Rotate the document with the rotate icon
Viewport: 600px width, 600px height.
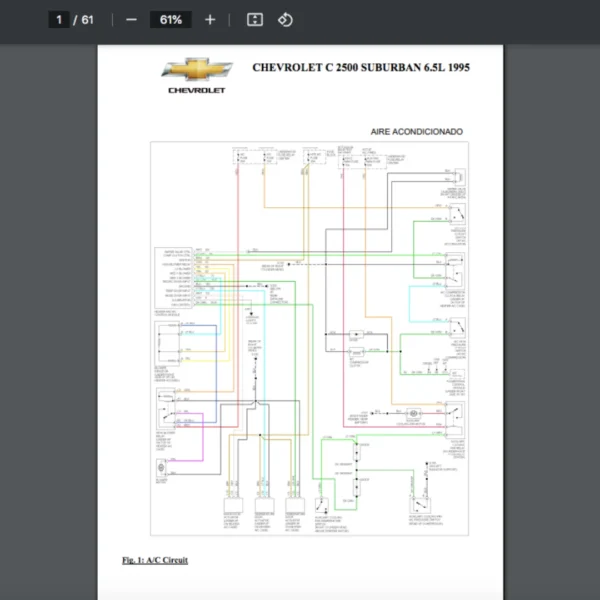(285, 20)
